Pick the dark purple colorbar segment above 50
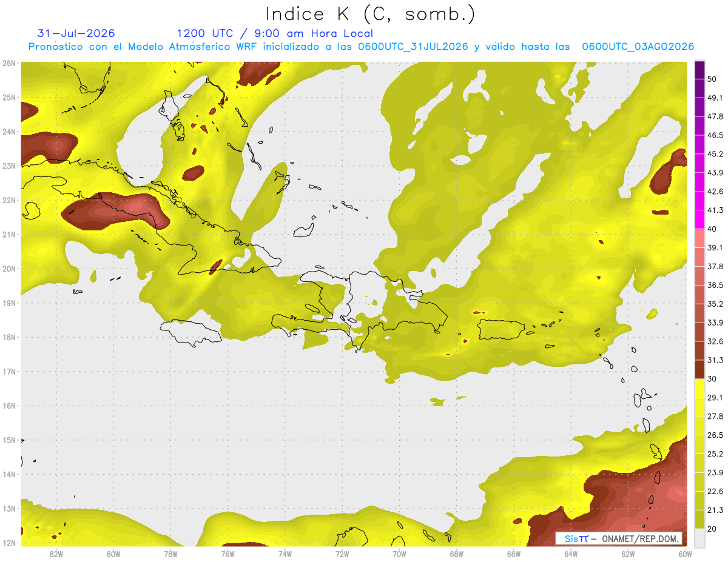Viewport: 728px width, 562px height. point(699,70)
